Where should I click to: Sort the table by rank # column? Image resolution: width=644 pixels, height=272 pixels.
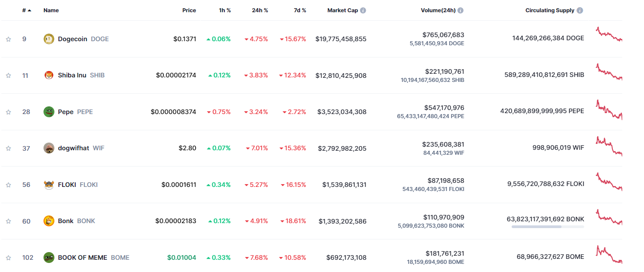24,10
